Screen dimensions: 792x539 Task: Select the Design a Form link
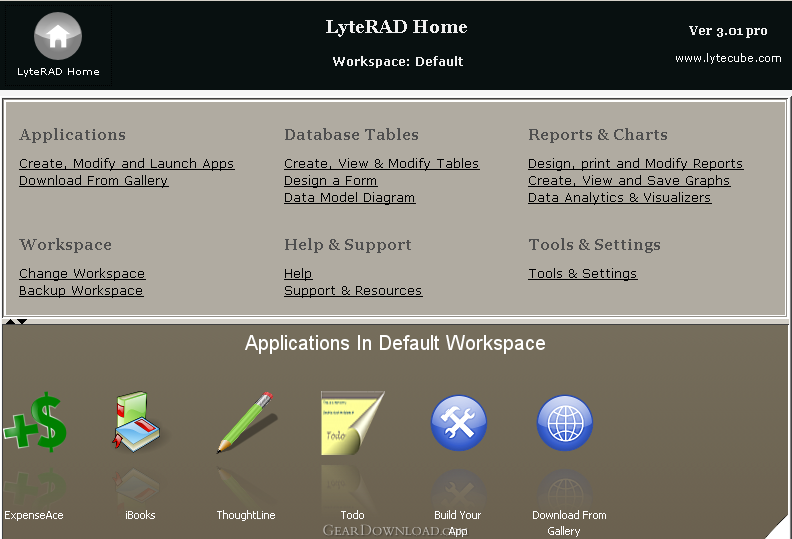coord(330,181)
